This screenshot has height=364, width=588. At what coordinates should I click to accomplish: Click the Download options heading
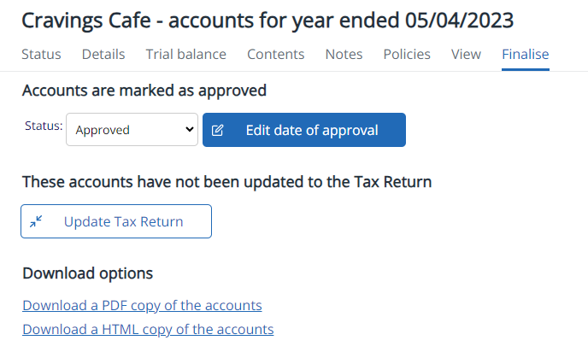[x=88, y=273]
